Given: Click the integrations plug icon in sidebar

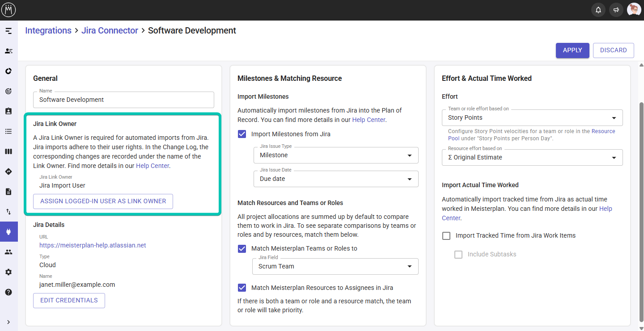Looking at the screenshot, I should tap(8, 232).
